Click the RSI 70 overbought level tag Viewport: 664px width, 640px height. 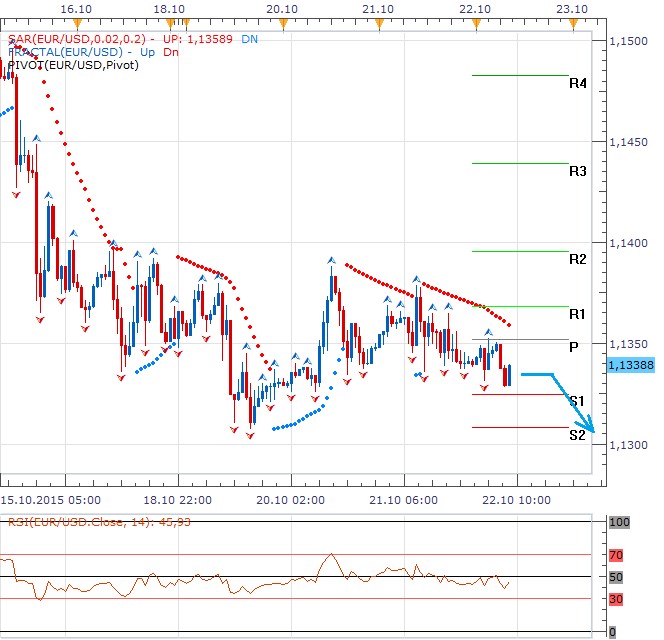tap(617, 554)
